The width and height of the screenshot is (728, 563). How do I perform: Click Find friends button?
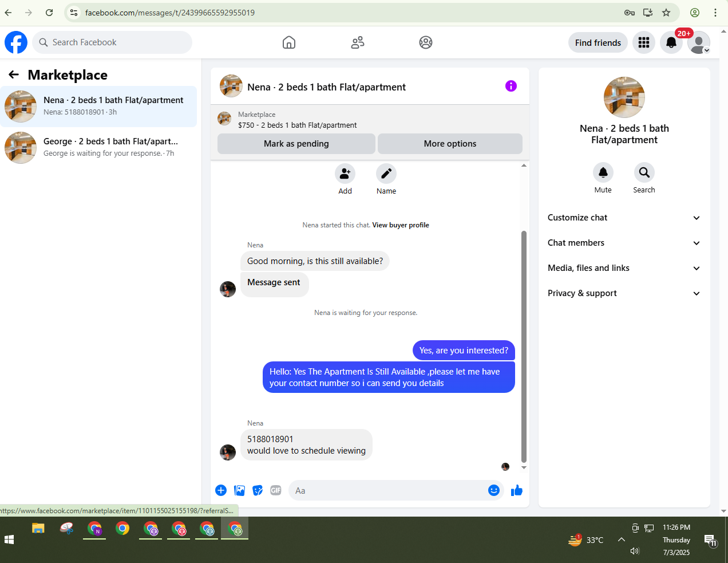tap(598, 42)
